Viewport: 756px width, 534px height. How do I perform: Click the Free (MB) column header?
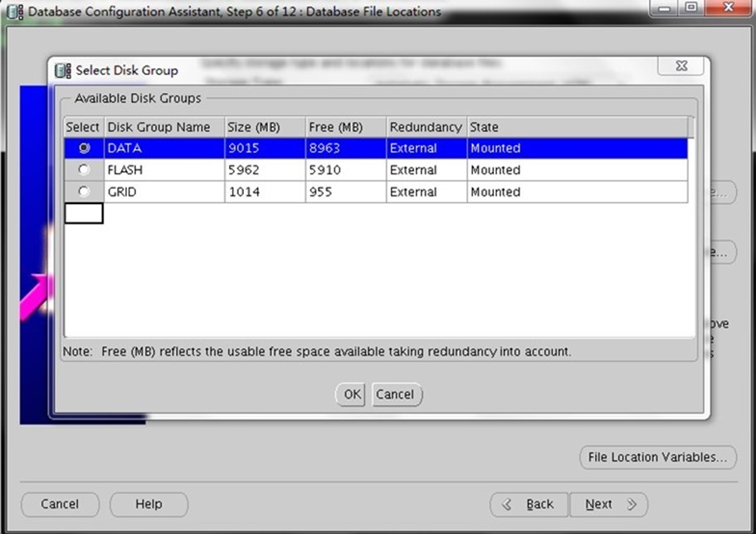346,127
